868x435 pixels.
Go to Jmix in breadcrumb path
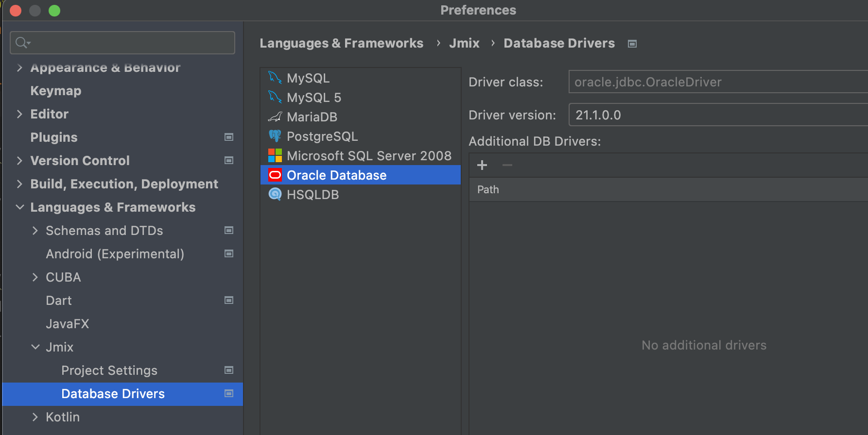[x=464, y=43]
